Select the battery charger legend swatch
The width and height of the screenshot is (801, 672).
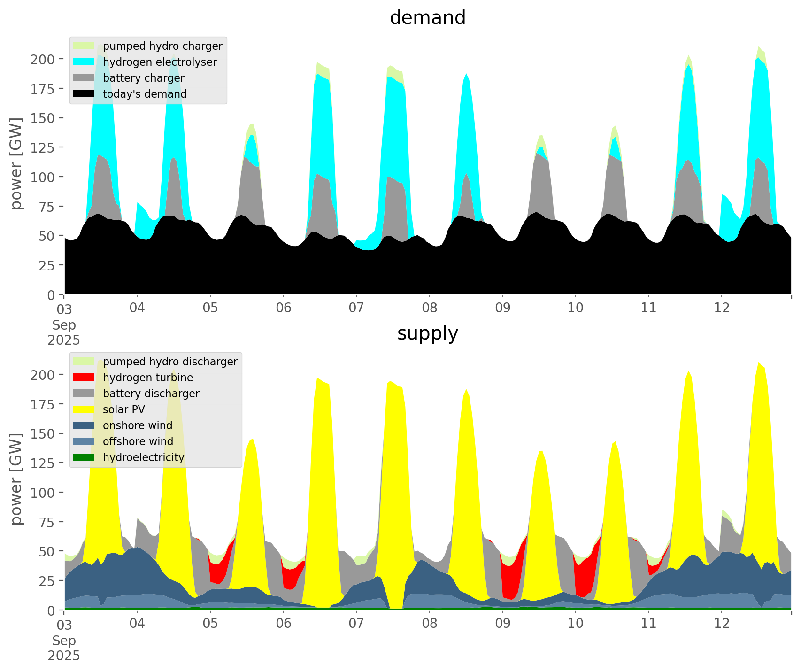tap(84, 78)
